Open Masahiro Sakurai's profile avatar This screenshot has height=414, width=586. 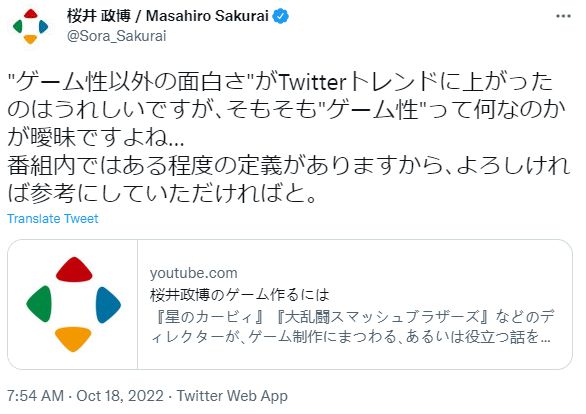[x=30, y=26]
